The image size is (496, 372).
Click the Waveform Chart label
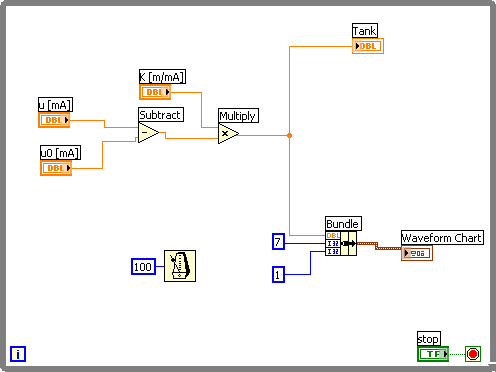[442, 238]
